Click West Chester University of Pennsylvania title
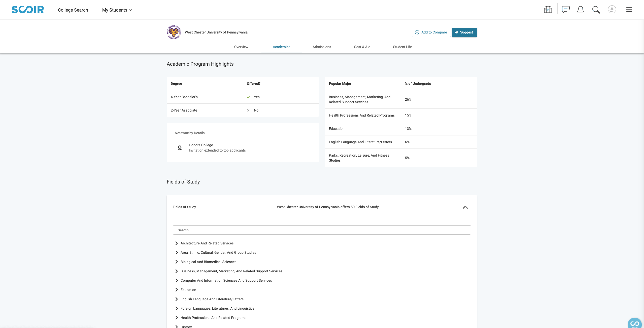 [216, 32]
